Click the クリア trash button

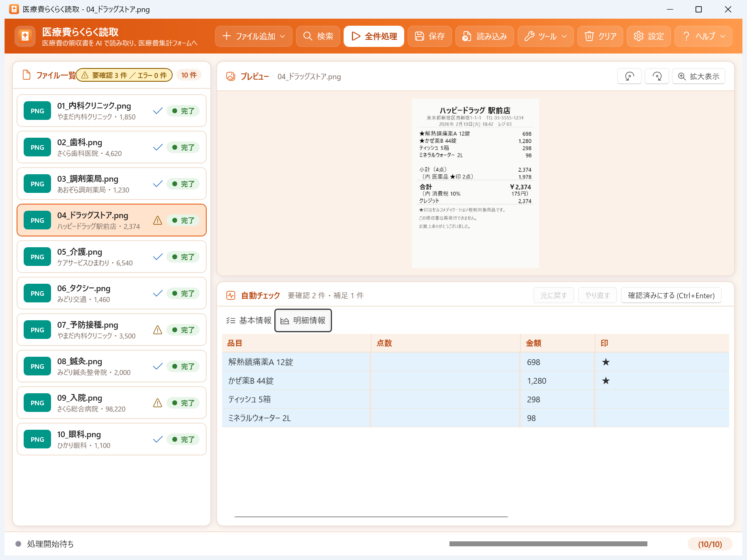tap(600, 36)
